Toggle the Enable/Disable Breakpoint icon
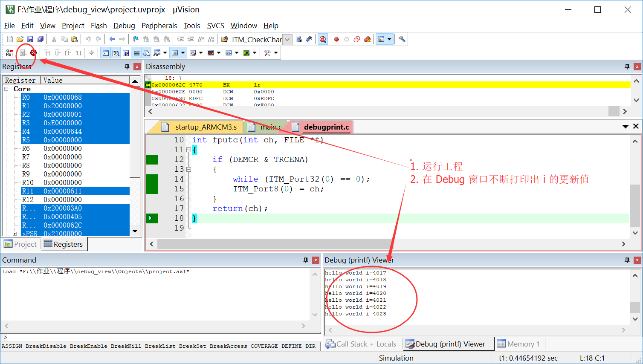Image resolution: width=643 pixels, height=364 pixels. 347,39
